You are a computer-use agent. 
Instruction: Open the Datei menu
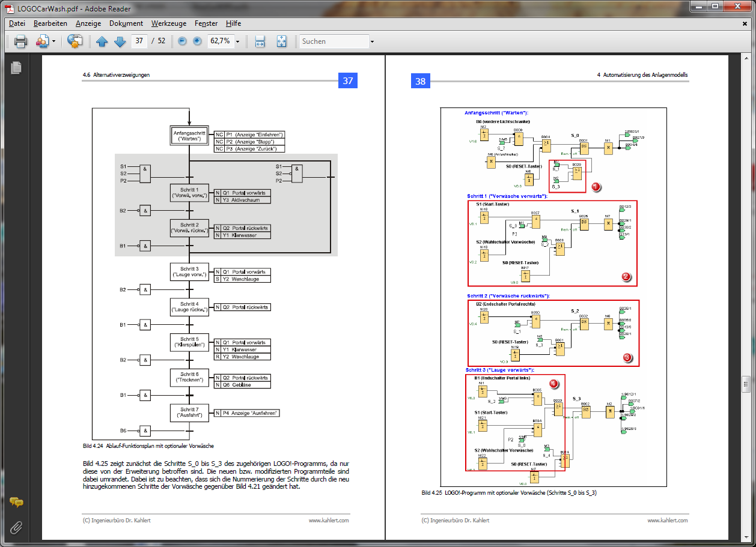click(17, 23)
